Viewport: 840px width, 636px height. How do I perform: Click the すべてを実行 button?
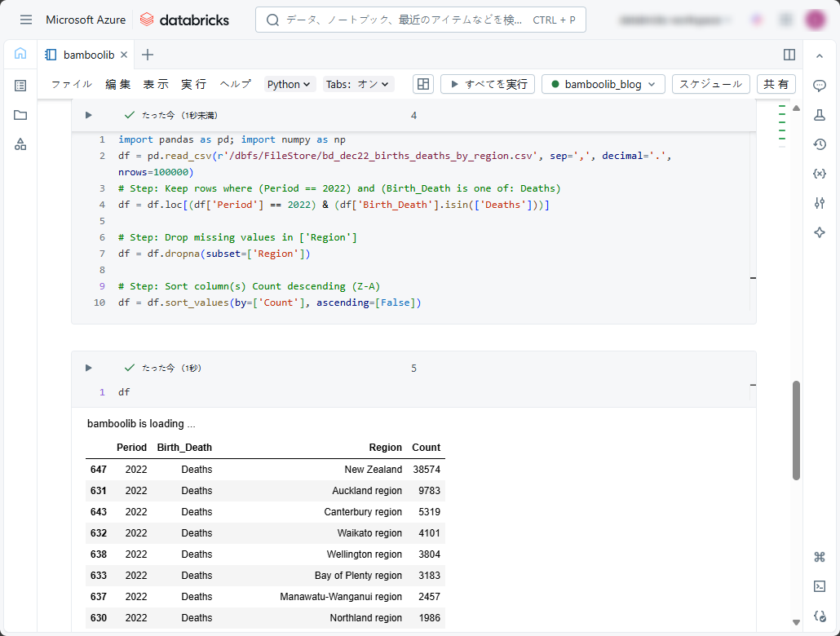click(488, 84)
